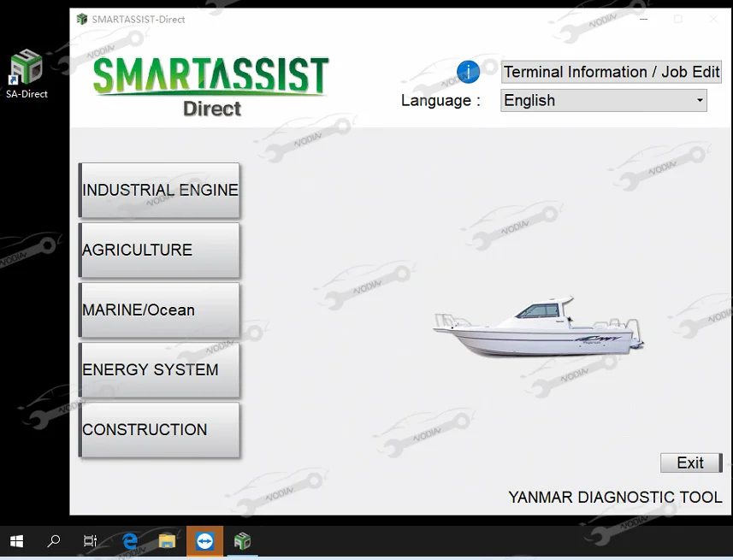Click the YANMAR DIAGNOSTIC TOOL text
The width and height of the screenshot is (733, 560).
615,497
